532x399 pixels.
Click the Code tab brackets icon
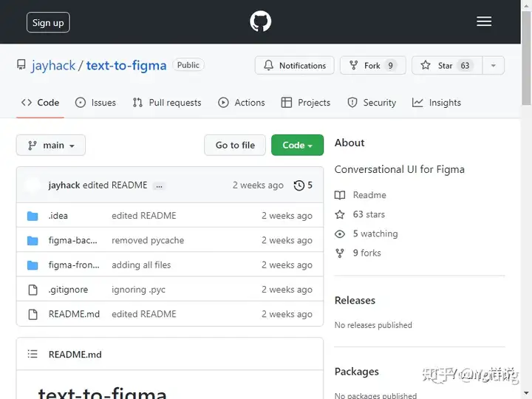27,103
